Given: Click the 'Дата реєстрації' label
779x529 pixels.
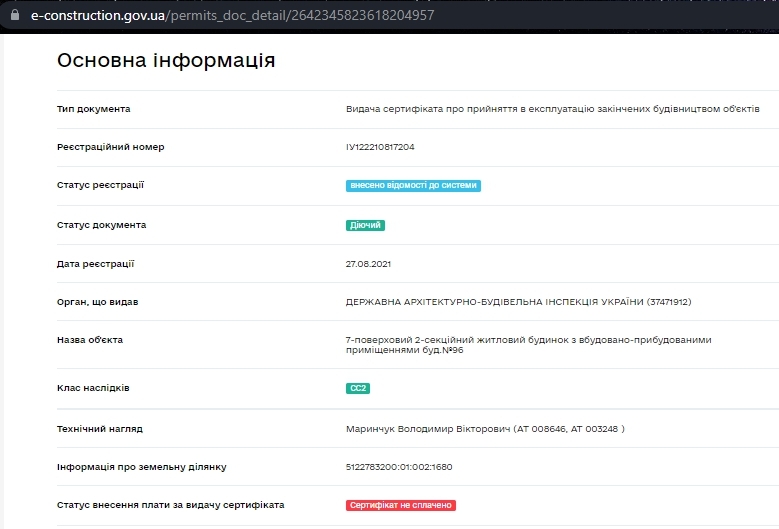Looking at the screenshot, I should (95, 264).
